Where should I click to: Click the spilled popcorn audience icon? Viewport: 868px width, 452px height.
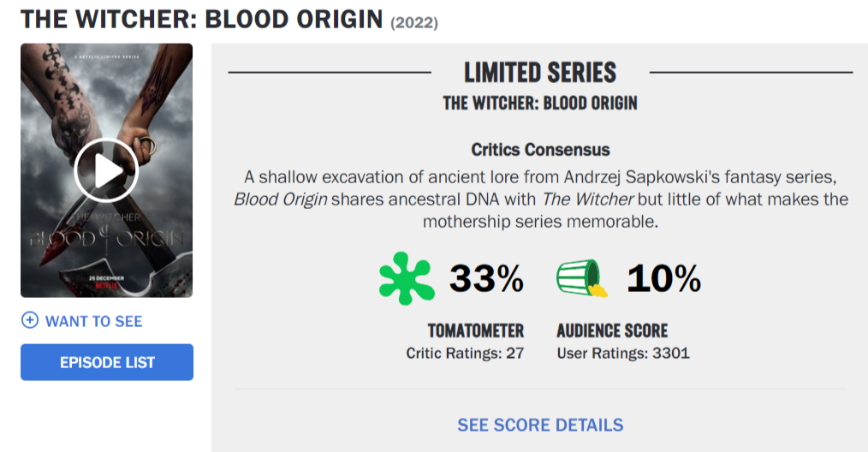583,278
